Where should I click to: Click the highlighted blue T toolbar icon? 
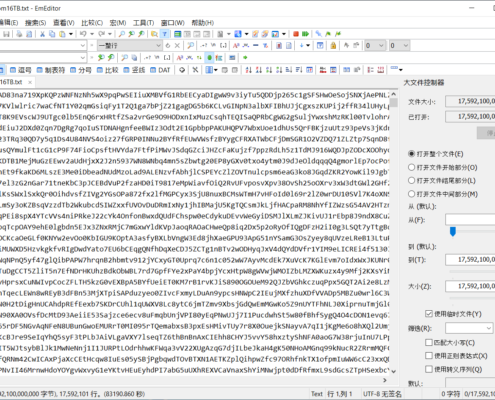click(165, 34)
